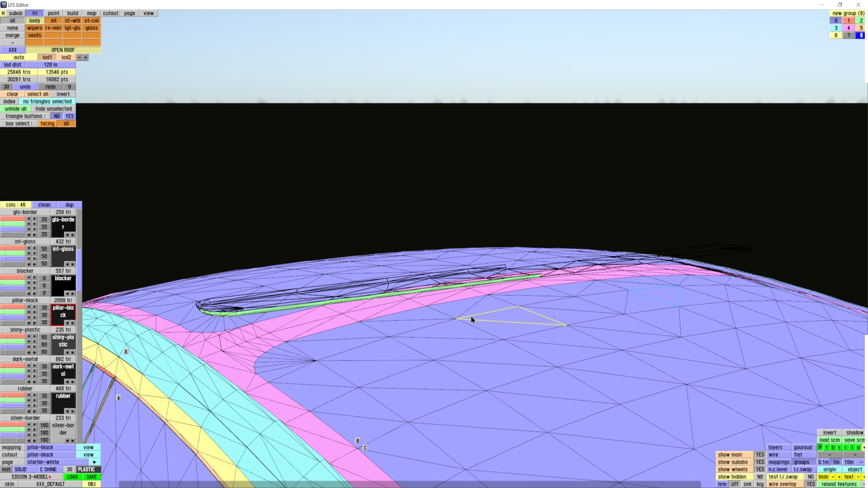
Task: Click the blob plus size button
Action: pyautogui.click(x=839, y=477)
